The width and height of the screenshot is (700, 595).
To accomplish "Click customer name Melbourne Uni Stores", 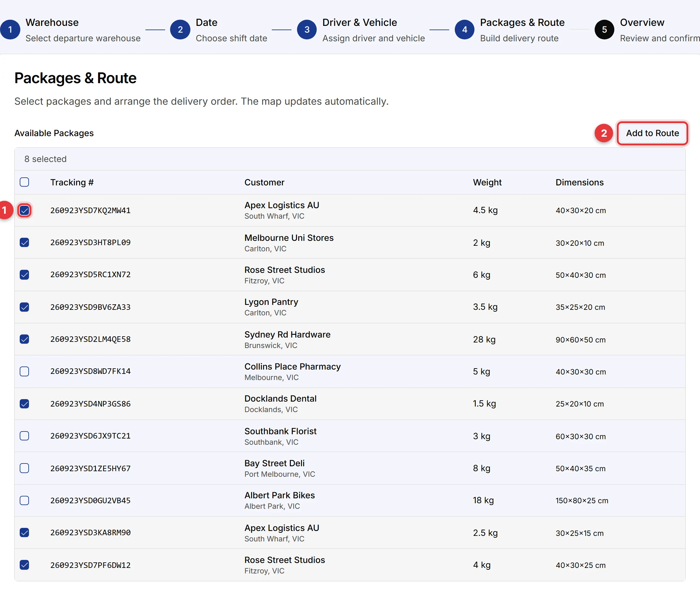I will tap(289, 238).
